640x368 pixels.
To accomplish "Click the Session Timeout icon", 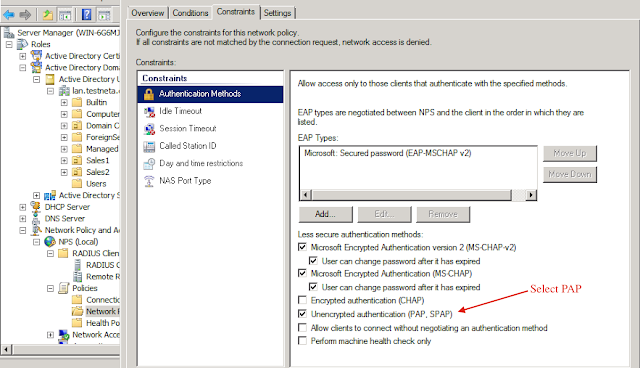I will click(149, 129).
